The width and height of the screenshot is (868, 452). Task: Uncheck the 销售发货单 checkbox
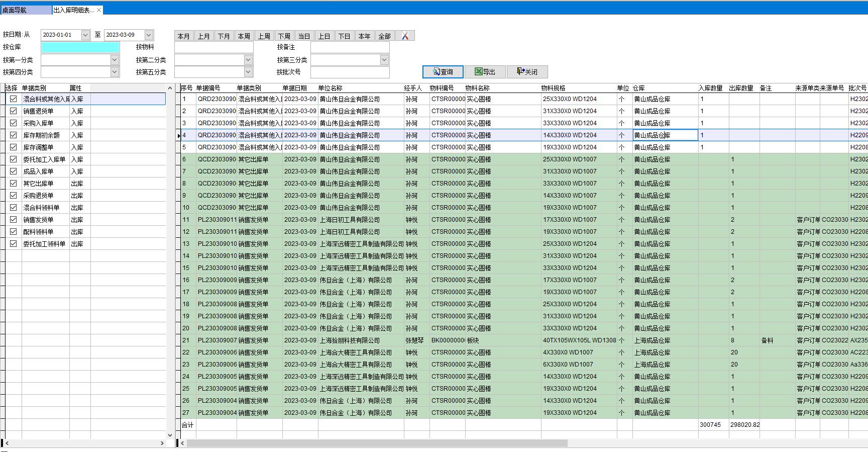click(x=14, y=220)
